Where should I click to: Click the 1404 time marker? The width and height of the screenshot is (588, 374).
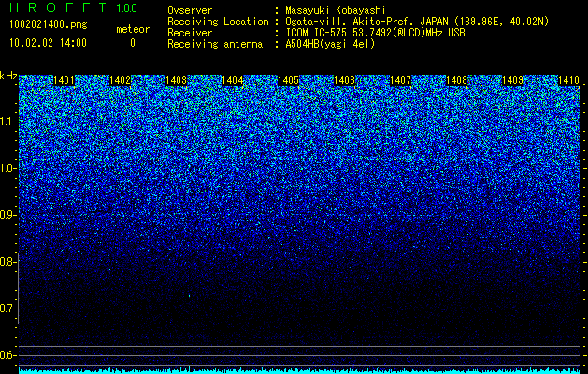tap(233, 80)
